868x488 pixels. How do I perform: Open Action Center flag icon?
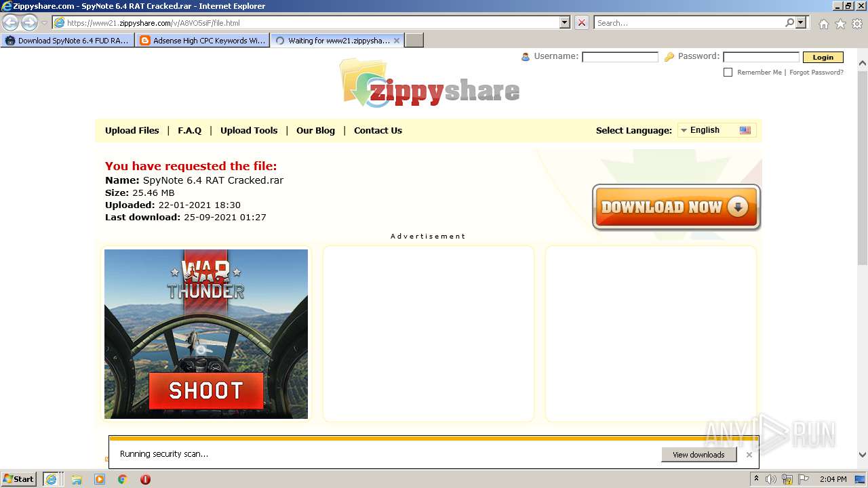(x=804, y=479)
